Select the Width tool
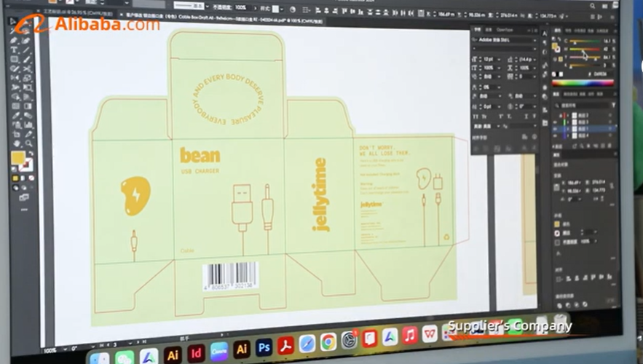 coord(15,87)
